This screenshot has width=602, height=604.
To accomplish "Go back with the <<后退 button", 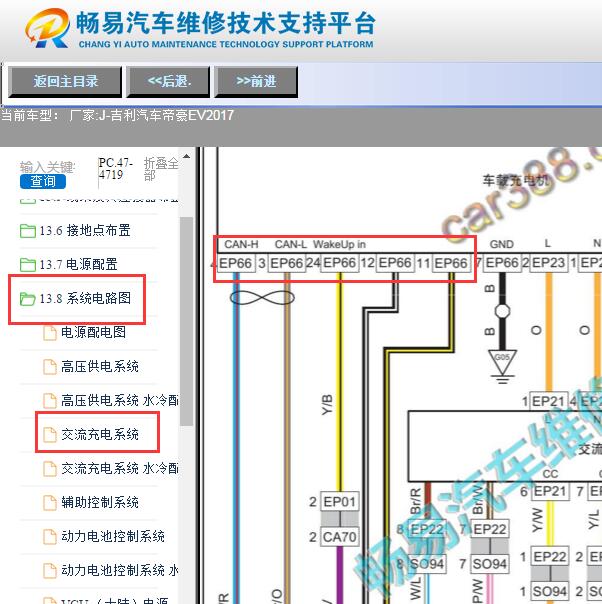I will (168, 81).
